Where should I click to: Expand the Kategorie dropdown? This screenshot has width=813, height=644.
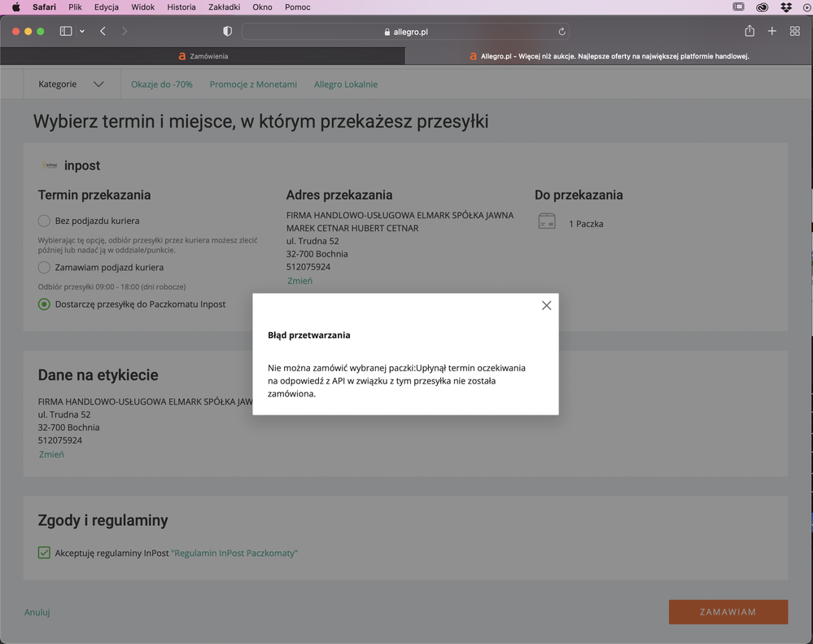(72, 84)
